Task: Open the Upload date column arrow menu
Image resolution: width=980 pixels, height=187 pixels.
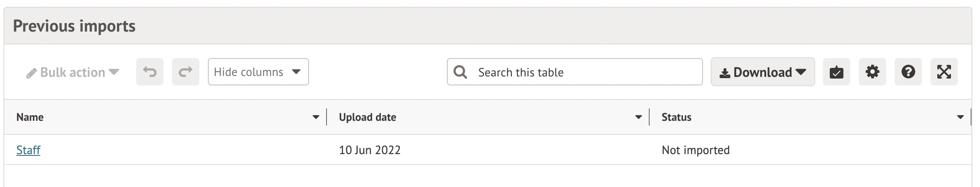Action: (639, 117)
